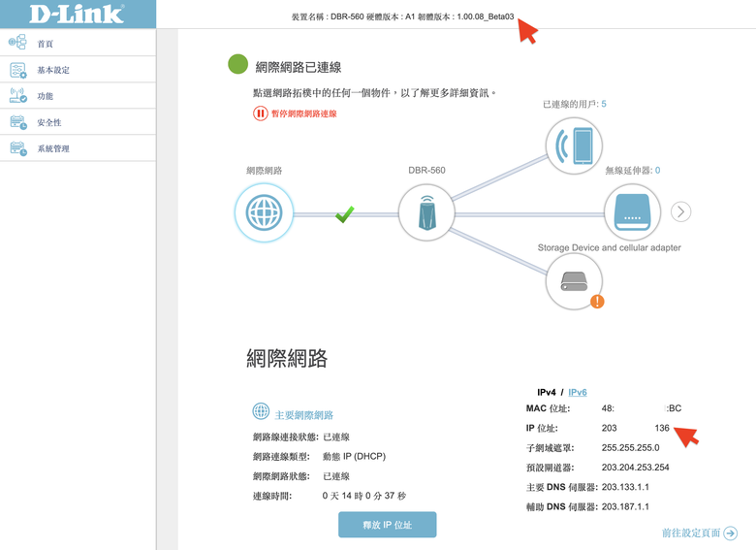Expand topology with the right chevron arrow
The height and width of the screenshot is (550, 756).
pos(680,211)
